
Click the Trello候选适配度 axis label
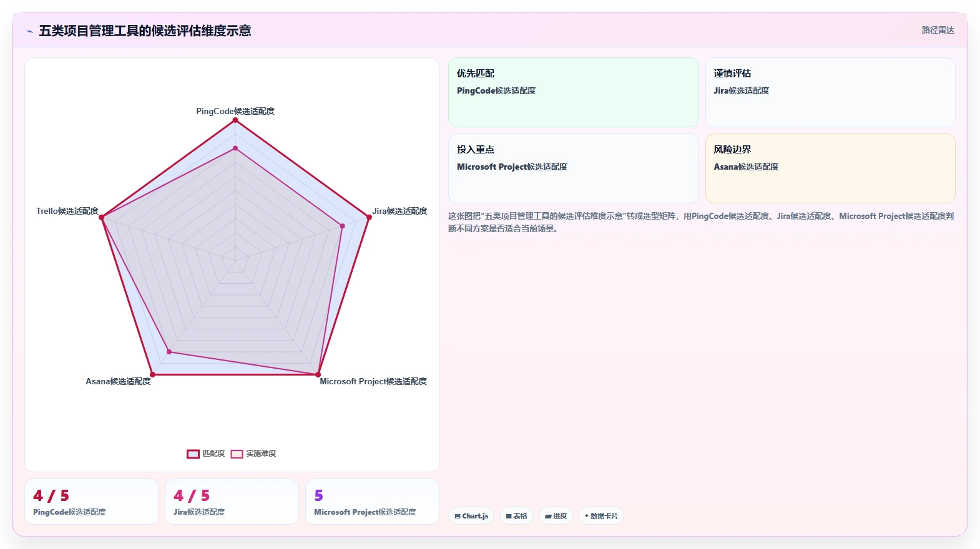(67, 211)
